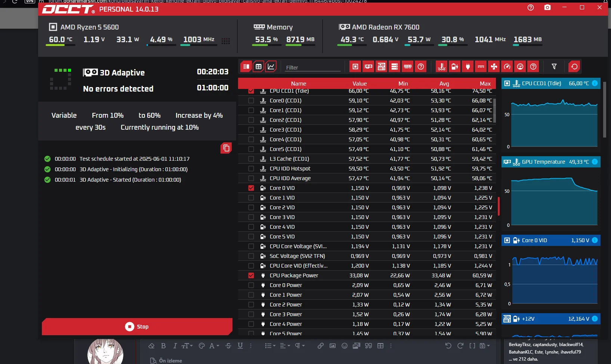611x364 pixels.
Task: Sort the sensor table by Name
Action: tap(299, 83)
